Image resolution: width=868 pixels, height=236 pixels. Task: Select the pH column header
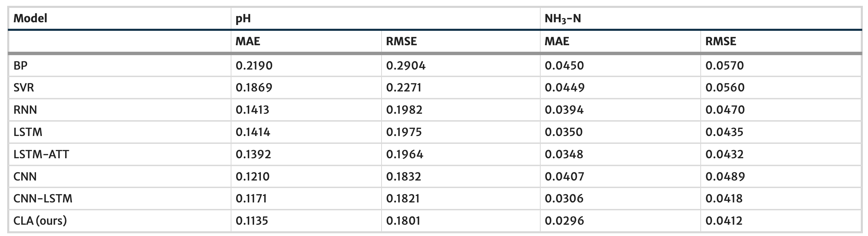243,18
